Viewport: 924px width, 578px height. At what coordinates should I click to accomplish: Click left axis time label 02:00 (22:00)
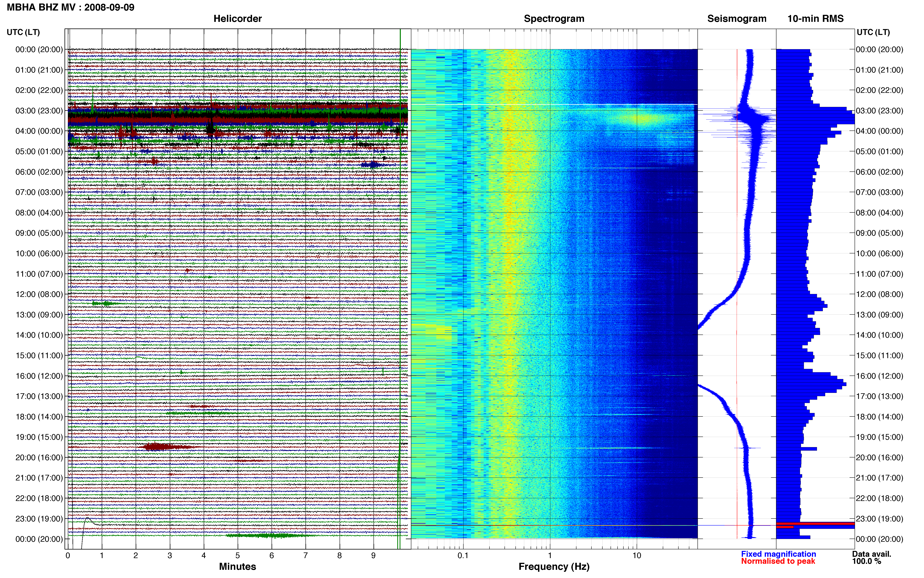pyautogui.click(x=39, y=90)
